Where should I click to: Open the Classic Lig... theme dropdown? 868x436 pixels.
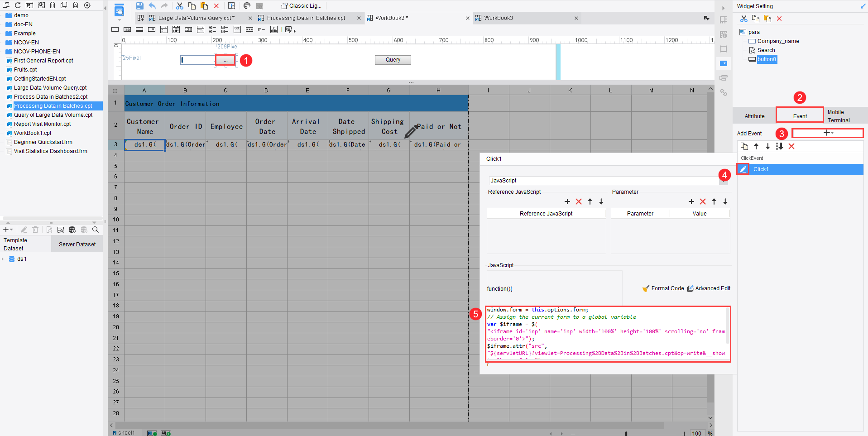click(302, 6)
